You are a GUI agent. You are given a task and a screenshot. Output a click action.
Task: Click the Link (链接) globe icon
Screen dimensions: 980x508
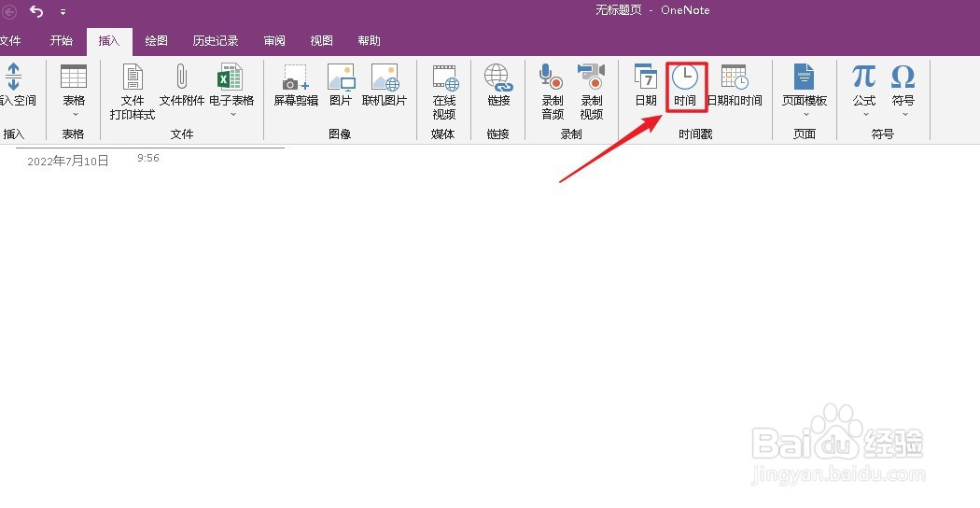coord(498,77)
